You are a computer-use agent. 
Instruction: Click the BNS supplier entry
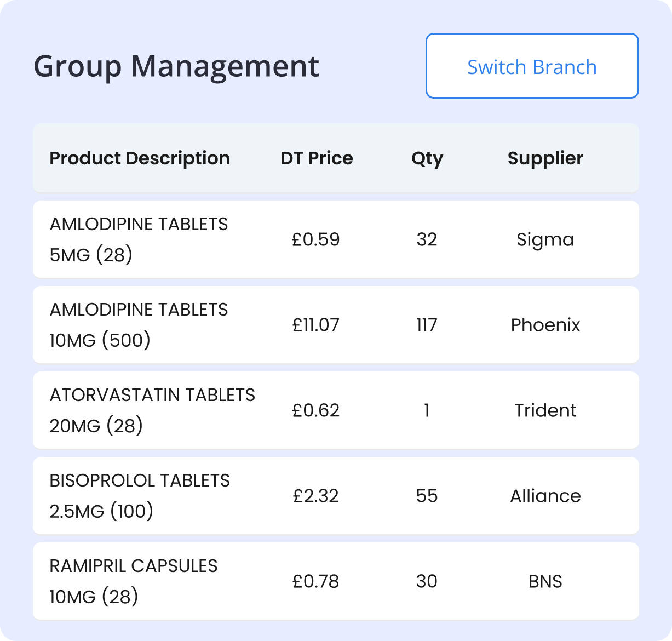click(545, 581)
